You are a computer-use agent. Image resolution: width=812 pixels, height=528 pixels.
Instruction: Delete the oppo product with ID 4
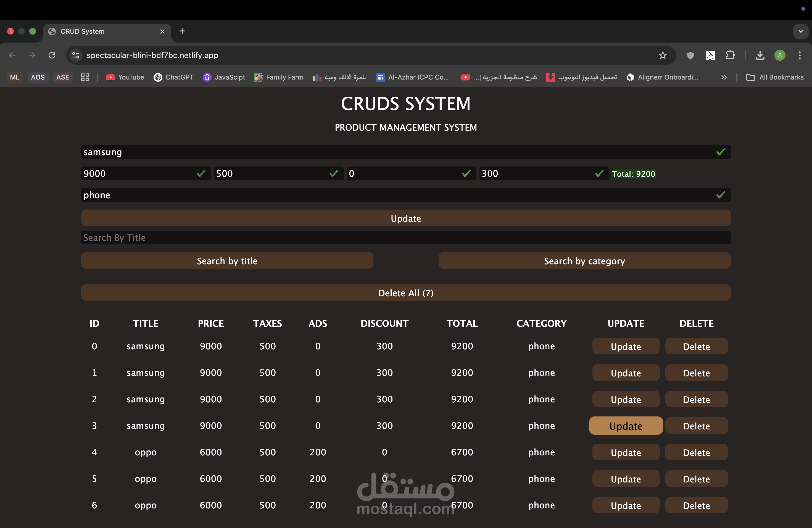696,453
